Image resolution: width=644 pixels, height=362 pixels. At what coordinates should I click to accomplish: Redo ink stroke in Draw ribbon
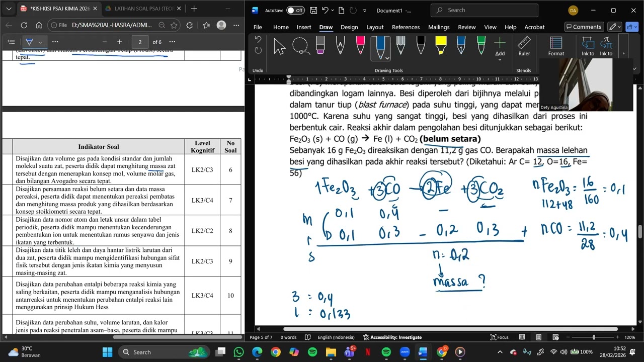258,50
